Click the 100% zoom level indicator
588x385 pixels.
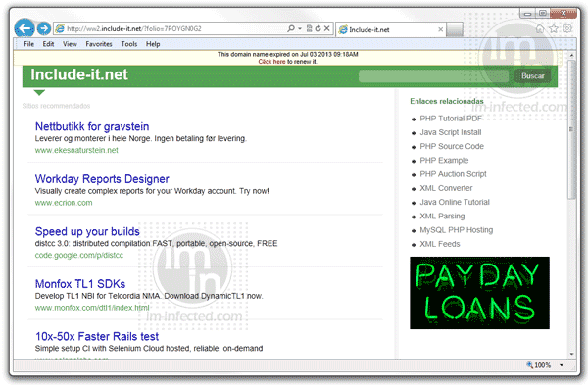539,365
